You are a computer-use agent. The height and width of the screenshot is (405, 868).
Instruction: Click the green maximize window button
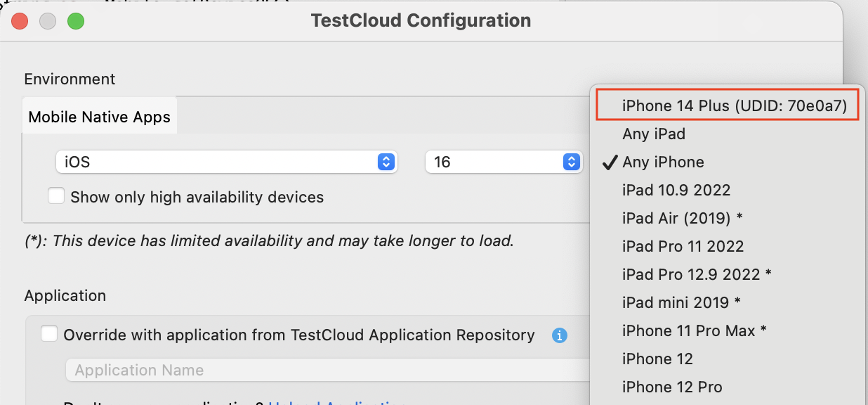coord(76,21)
